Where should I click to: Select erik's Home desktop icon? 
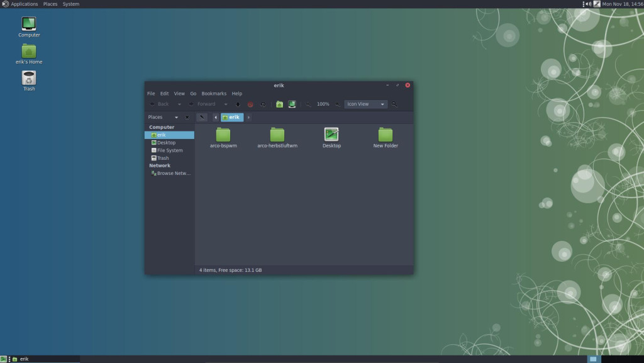point(29,54)
